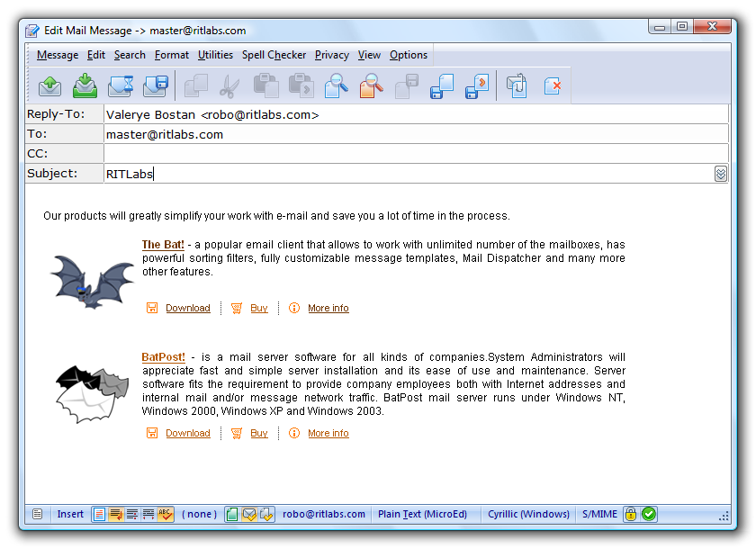The height and width of the screenshot is (549, 756).
Task: Click the floppy icon beside BatPost! Download
Action: pyautogui.click(x=152, y=433)
